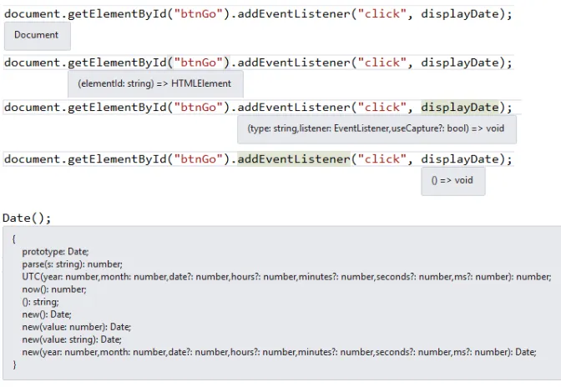Click the first code line above the Document tooltip
The image size is (561, 392).
(x=258, y=14)
